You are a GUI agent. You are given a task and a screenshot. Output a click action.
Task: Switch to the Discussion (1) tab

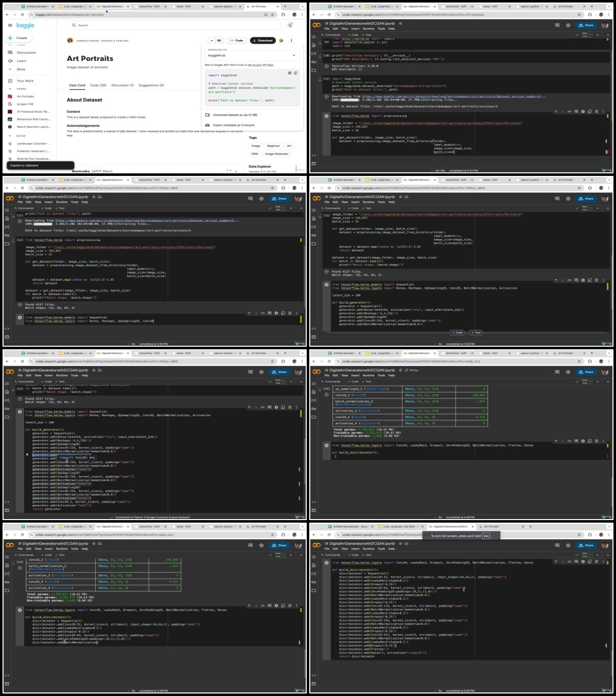pyautogui.click(x=122, y=85)
